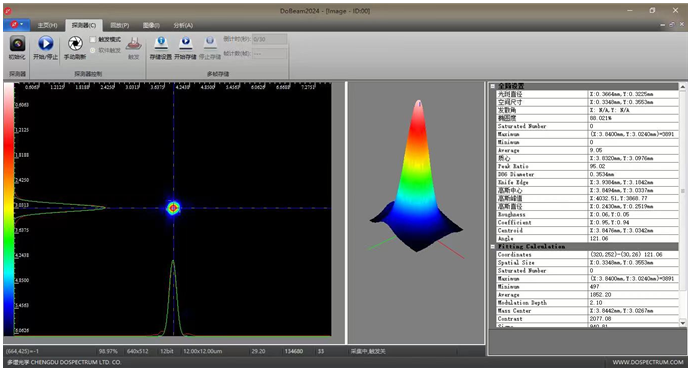
Task: Click the 初始化 camera initialize icon
Action: point(17,44)
